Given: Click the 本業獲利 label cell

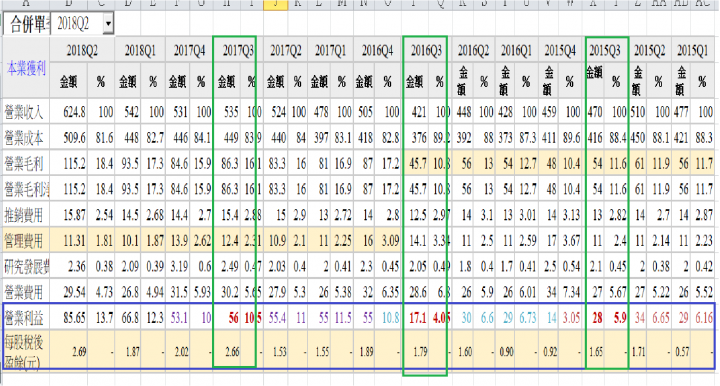Looking at the screenshot, I should point(26,69).
